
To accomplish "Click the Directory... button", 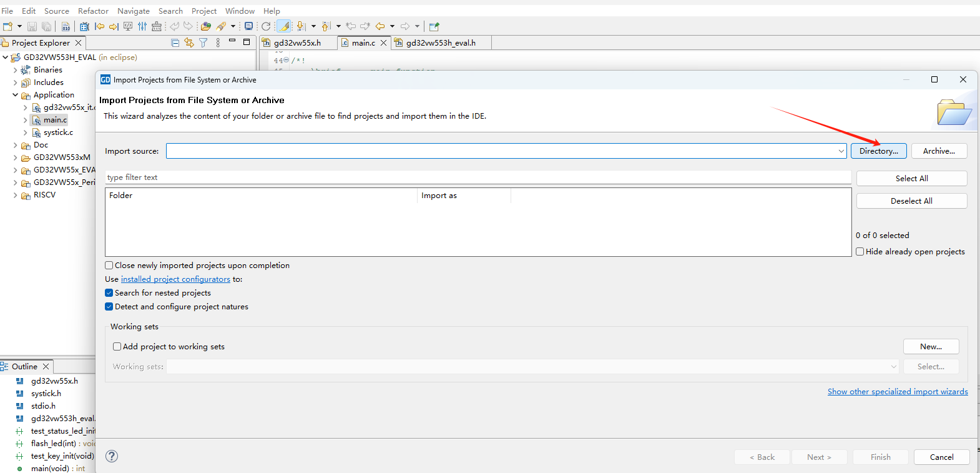I will click(x=878, y=151).
